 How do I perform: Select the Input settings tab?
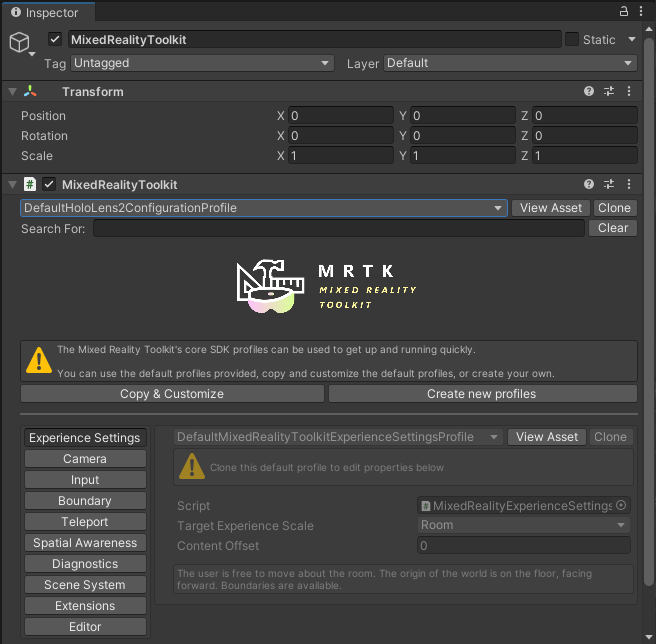point(85,480)
